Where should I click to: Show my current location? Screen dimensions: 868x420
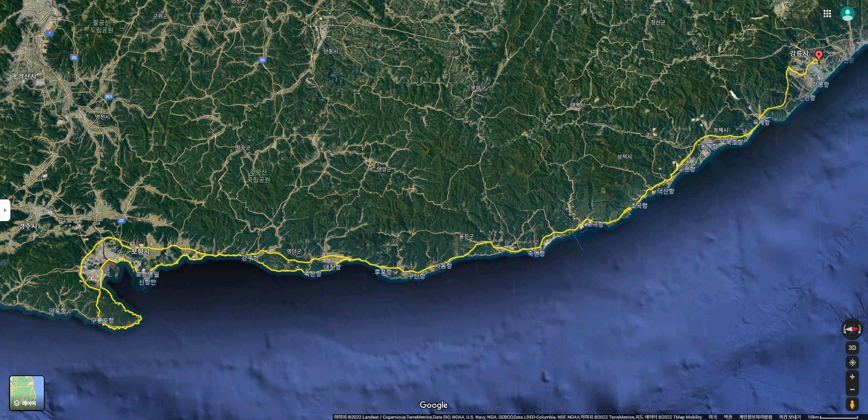click(852, 363)
